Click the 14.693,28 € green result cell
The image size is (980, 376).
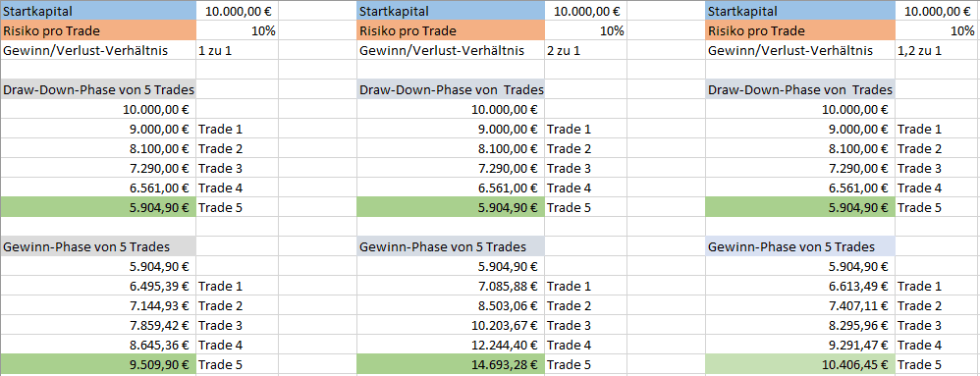(451, 364)
